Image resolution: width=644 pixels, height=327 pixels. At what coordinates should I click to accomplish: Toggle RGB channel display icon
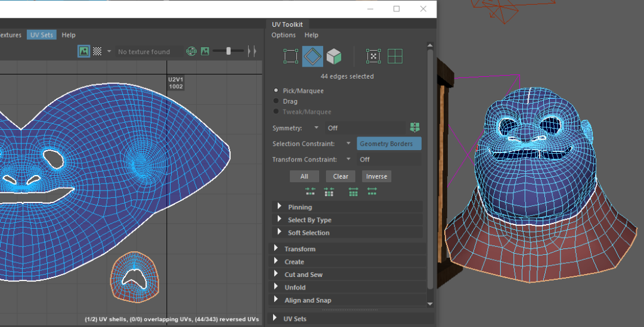point(191,52)
